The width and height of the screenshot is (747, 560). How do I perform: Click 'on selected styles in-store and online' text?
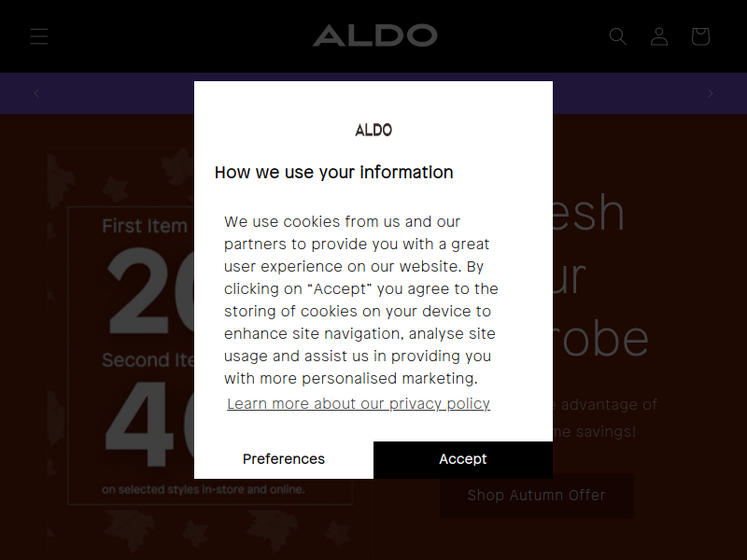(203, 489)
